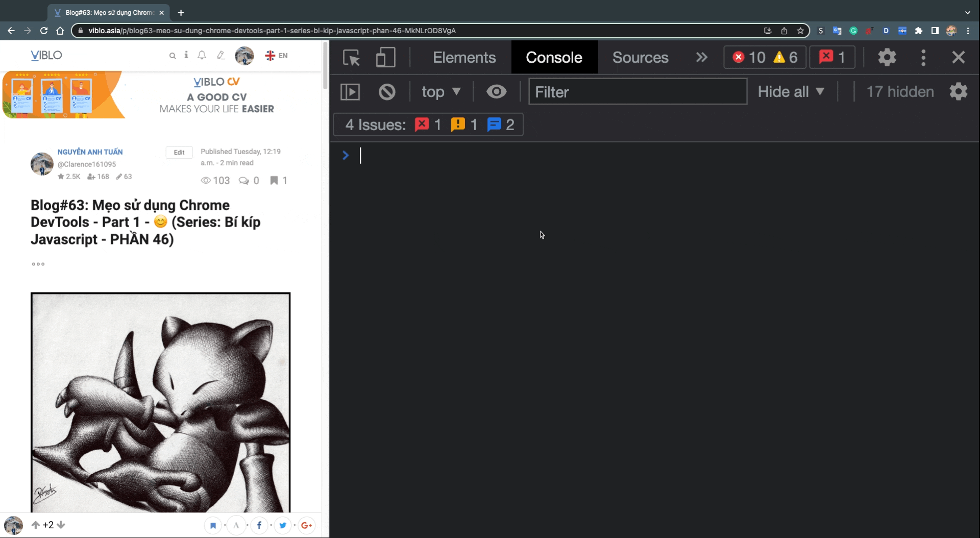Expand more DevTools panels via the chevron

pyautogui.click(x=701, y=57)
